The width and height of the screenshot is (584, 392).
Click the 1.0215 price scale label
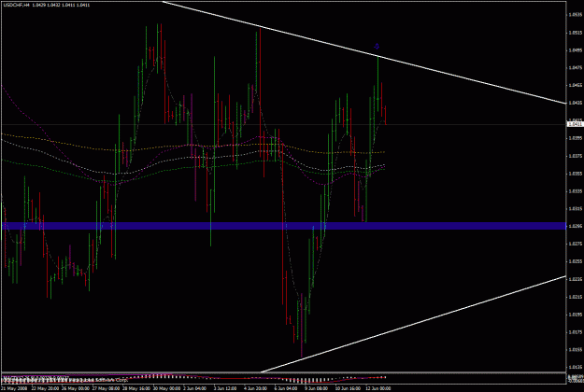click(x=575, y=297)
